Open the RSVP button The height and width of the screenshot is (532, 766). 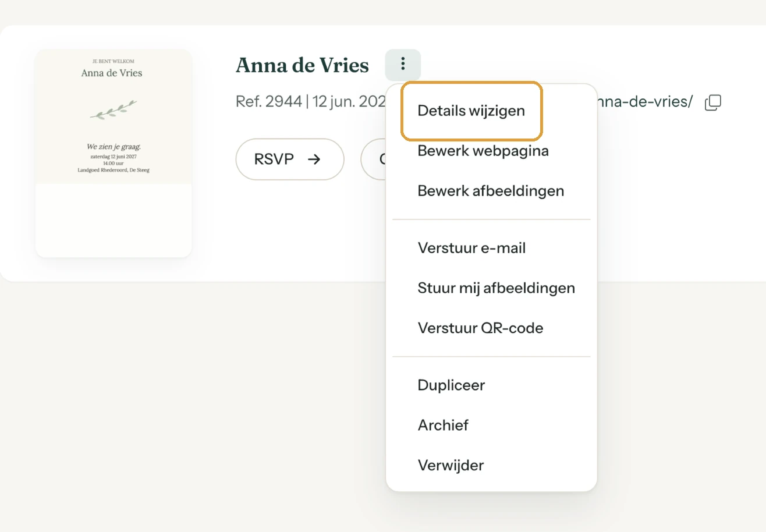tap(290, 159)
